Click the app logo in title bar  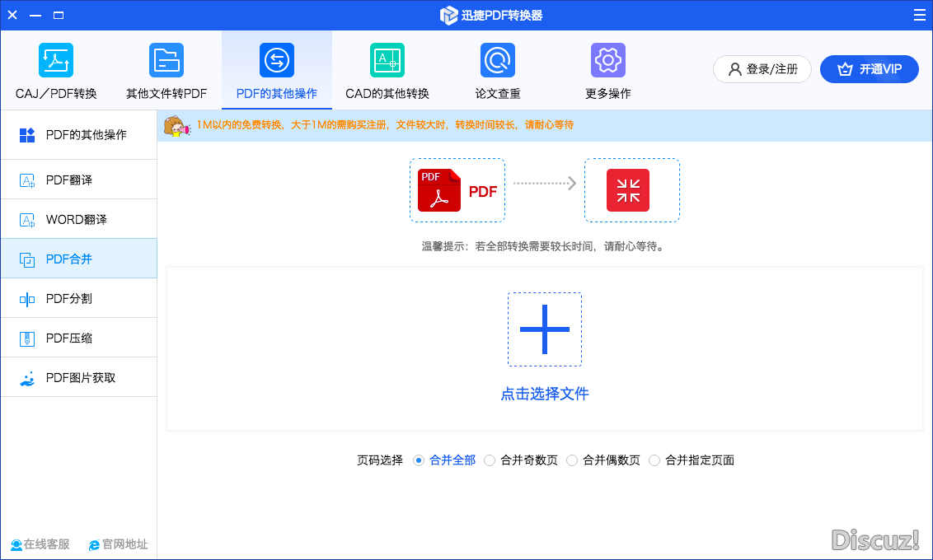(x=448, y=16)
